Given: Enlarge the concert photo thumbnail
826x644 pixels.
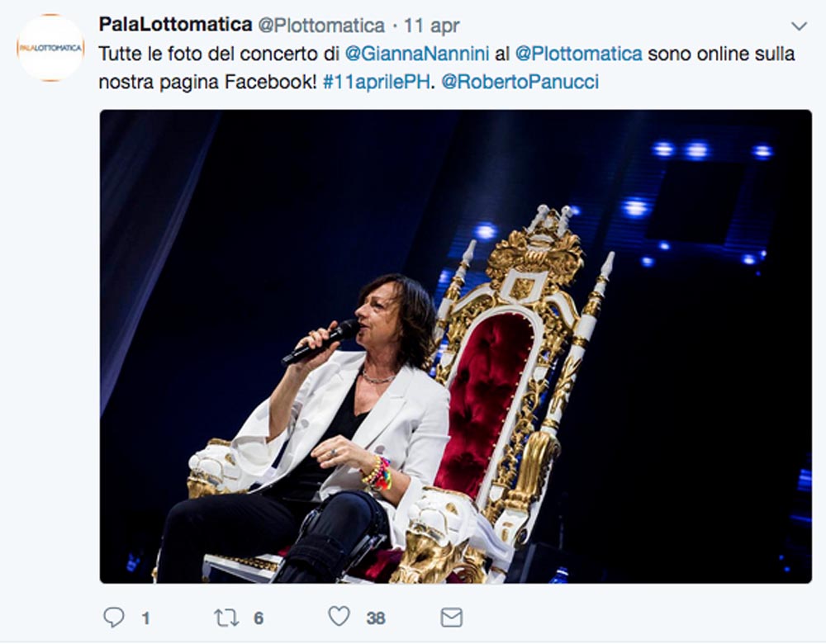Looking at the screenshot, I should point(456,347).
